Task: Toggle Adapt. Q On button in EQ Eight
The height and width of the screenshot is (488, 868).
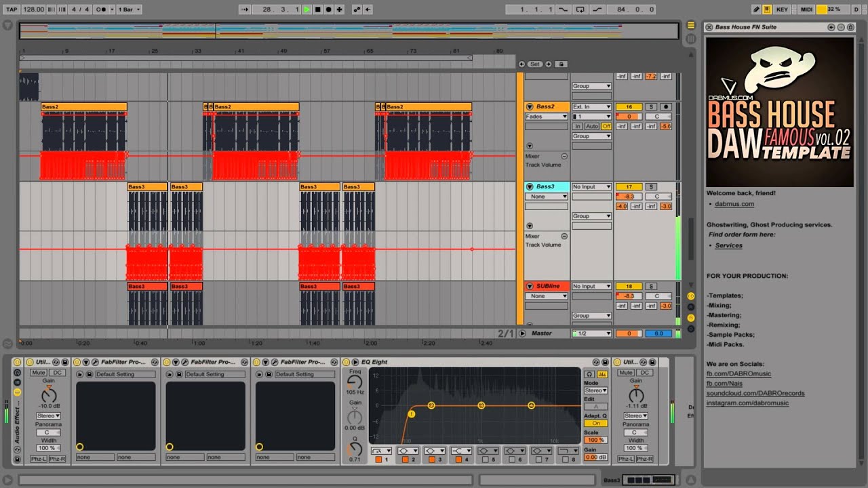Action: (x=596, y=423)
